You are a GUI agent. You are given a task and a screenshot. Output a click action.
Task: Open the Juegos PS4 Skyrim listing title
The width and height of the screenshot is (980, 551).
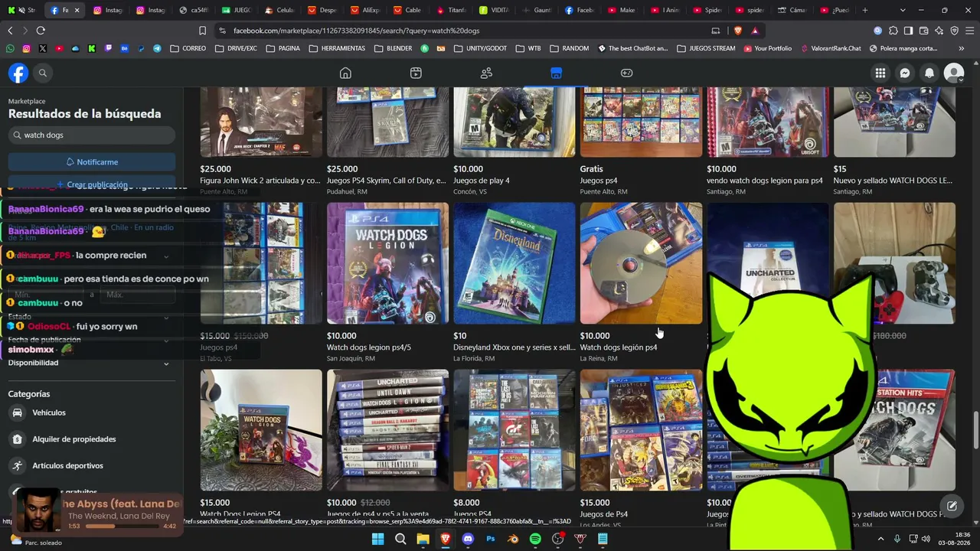[387, 181]
